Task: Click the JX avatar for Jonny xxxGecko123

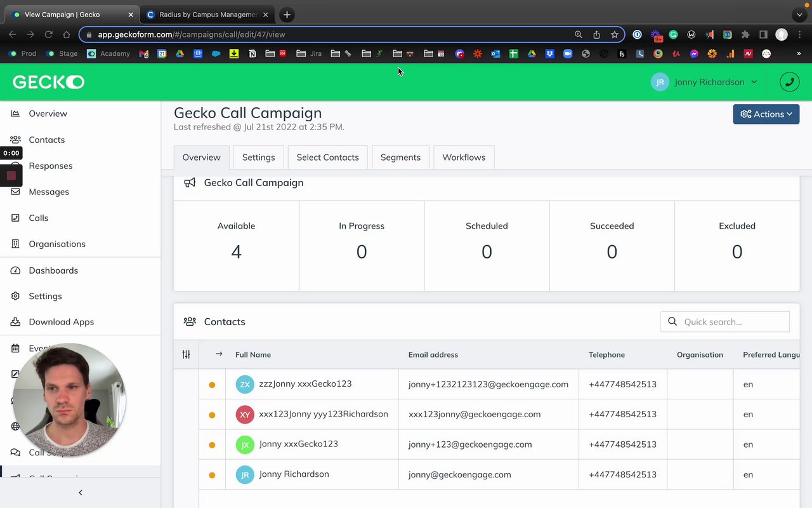Action: click(x=245, y=444)
